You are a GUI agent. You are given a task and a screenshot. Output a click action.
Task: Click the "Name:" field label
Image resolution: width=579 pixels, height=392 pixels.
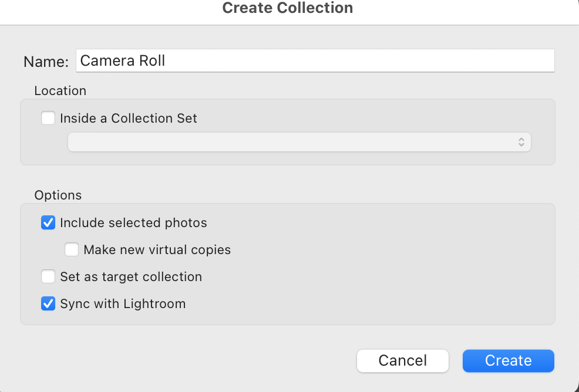(46, 62)
